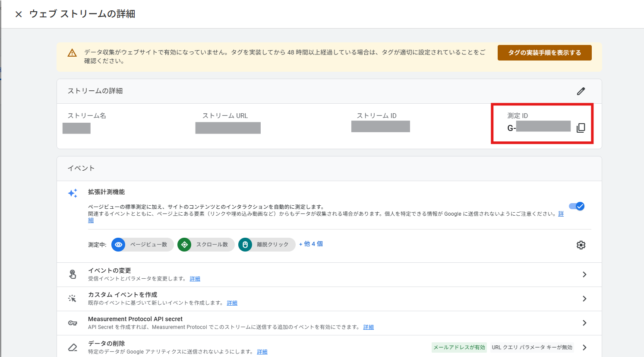Copy the measurement ID with copy icon
644x357 pixels.
(581, 128)
